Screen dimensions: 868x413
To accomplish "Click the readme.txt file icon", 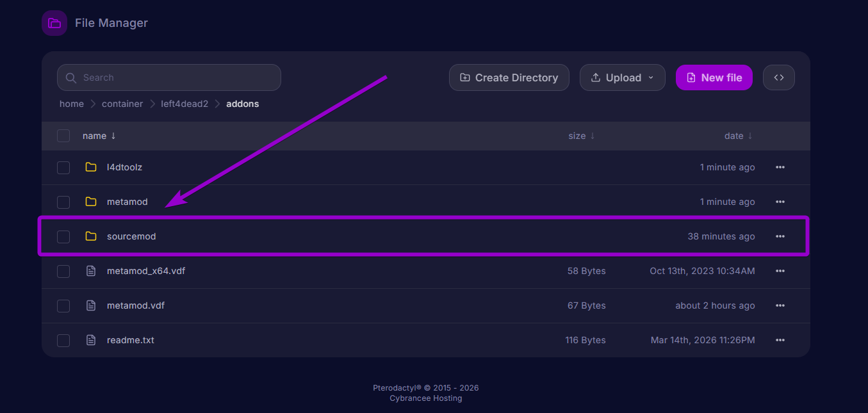I will [x=91, y=340].
